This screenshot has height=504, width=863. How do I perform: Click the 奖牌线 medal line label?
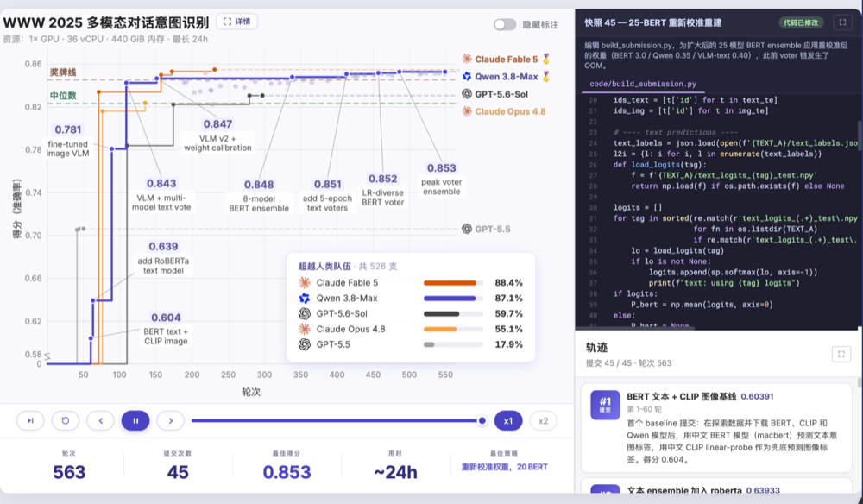63,72
